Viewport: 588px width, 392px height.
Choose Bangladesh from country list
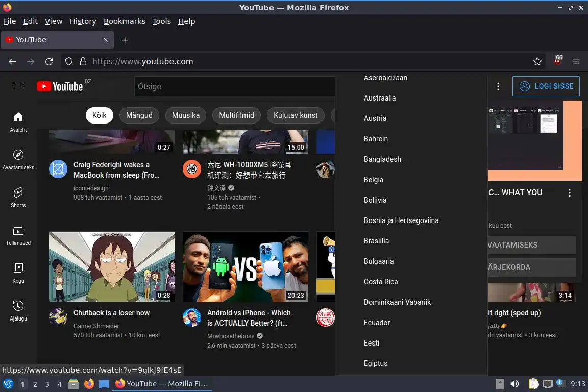tap(411, 159)
